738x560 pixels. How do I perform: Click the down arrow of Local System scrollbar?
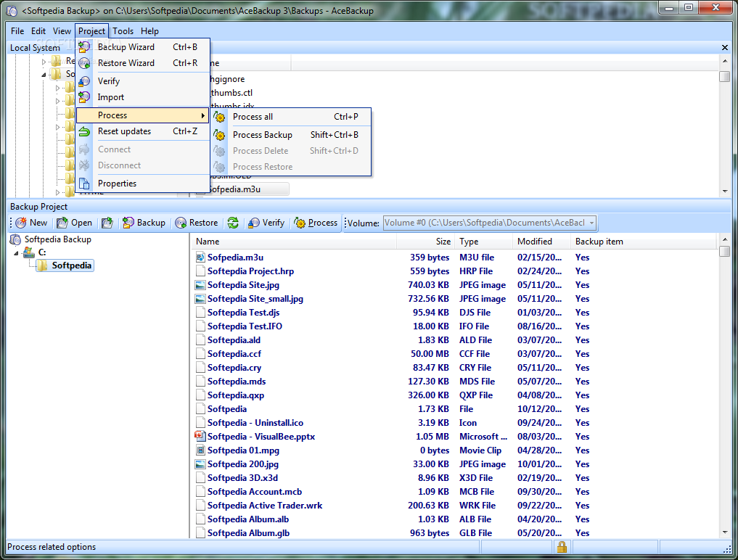725,191
